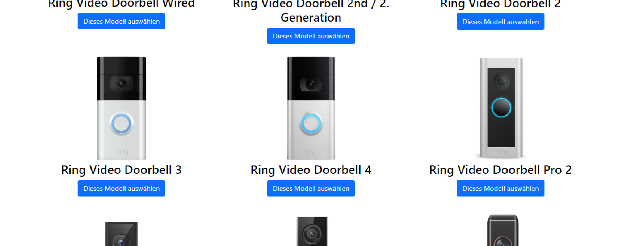The image size is (644, 246).
Task: Choose the Doorbell 2nd Generation model button
Action: tap(311, 36)
